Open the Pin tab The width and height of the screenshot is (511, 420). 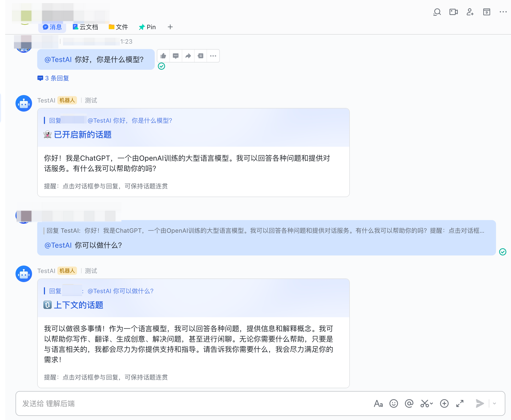tap(147, 27)
